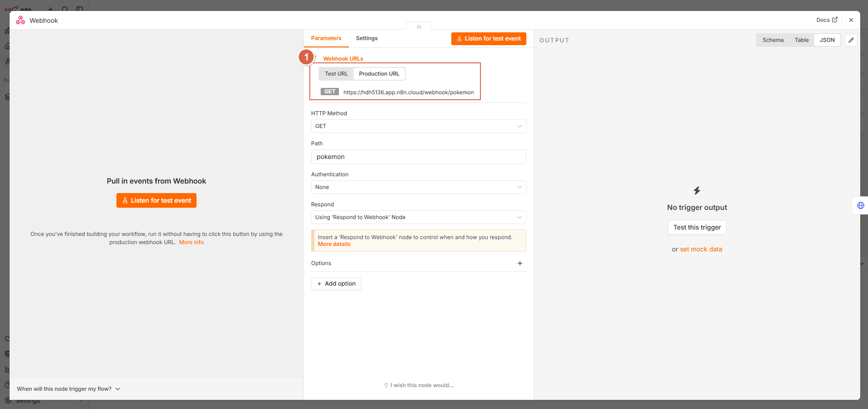This screenshot has height=409, width=868.
Task: Click the Path input field with pokemon
Action: pyautogui.click(x=419, y=157)
